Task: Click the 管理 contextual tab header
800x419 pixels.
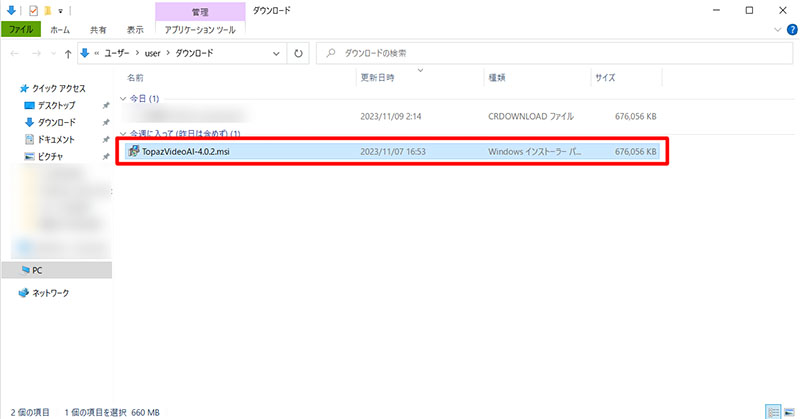Action: tap(200, 12)
